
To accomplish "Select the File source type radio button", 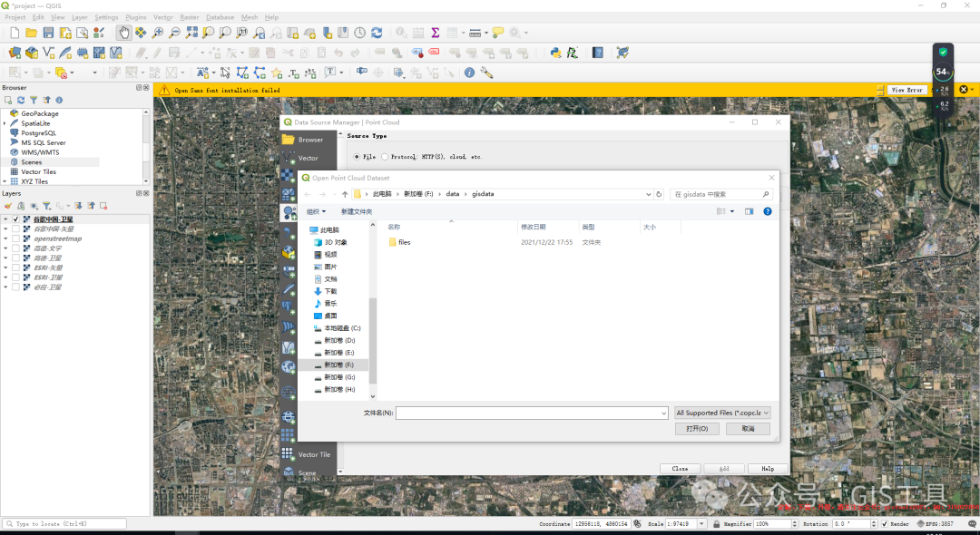I will coord(357,157).
